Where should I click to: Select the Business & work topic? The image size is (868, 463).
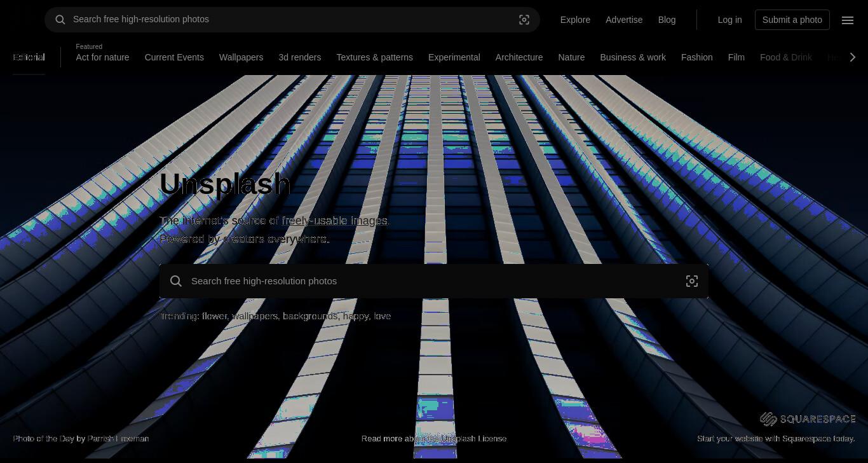[633, 57]
